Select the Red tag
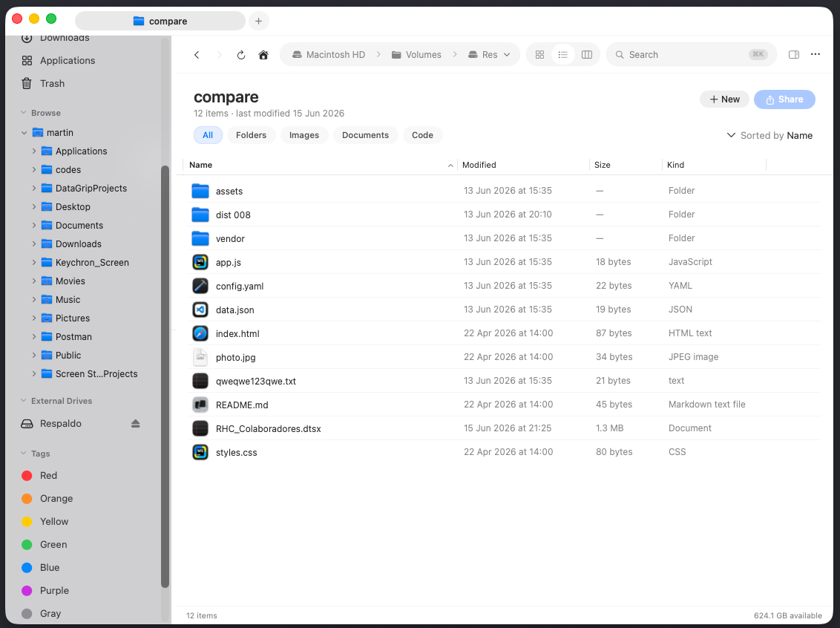The height and width of the screenshot is (628, 840). [39, 476]
